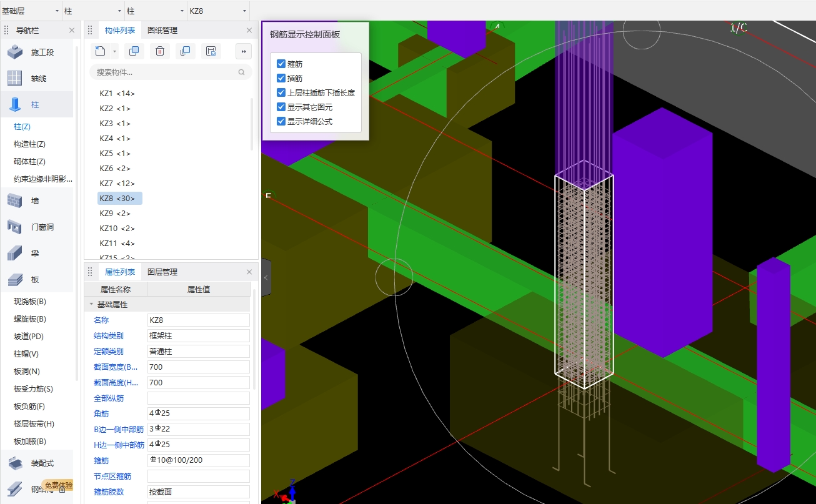816x504 pixels.
Task: Click the 名称 value field KZ8
Action: point(199,320)
